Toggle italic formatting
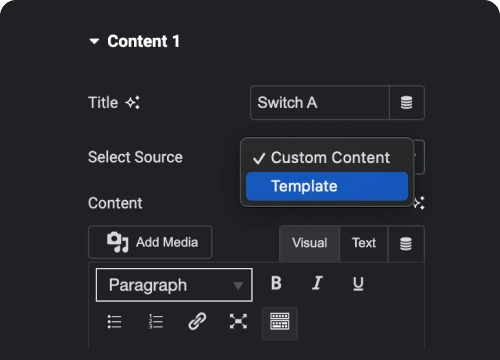This screenshot has height=360, width=500. click(x=317, y=284)
